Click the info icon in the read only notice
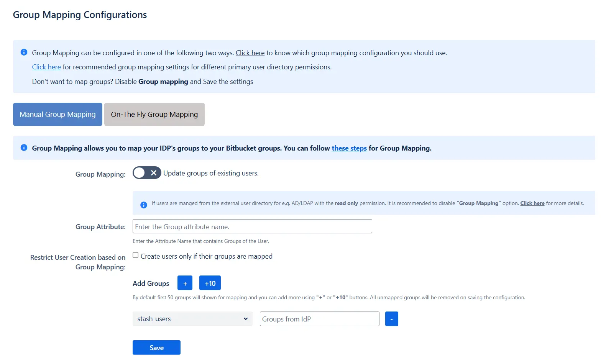Viewport: 606px width, 364px height. 144,205
